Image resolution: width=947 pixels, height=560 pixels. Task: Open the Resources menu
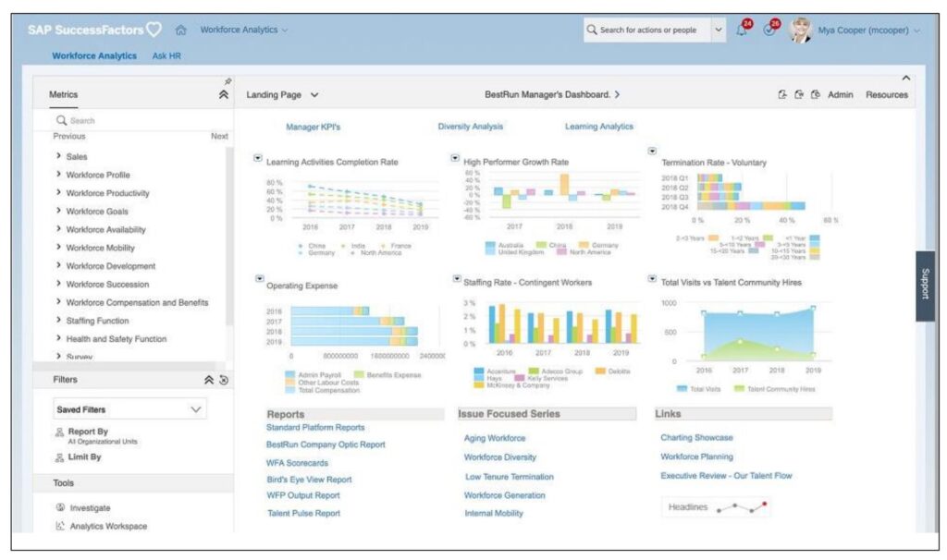pos(887,95)
